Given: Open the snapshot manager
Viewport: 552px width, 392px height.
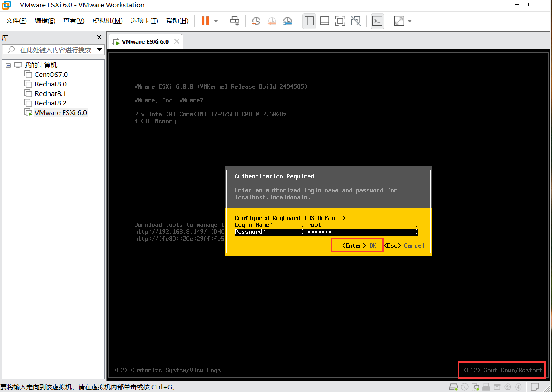Looking at the screenshot, I should (x=287, y=21).
